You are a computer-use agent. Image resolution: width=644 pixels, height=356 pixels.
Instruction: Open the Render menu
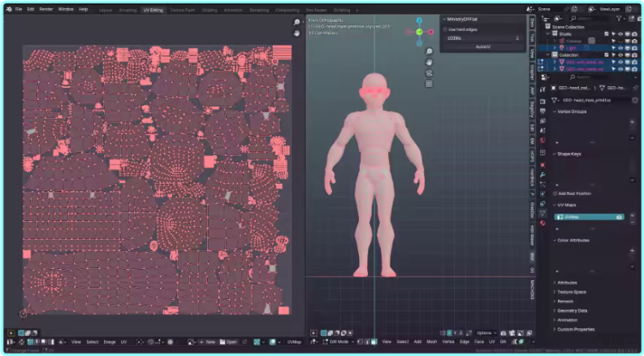tap(46, 9)
